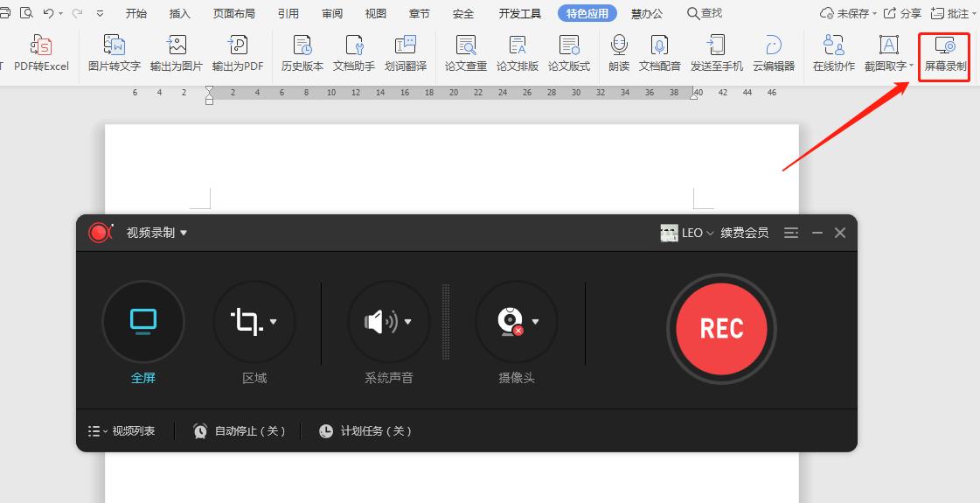The width and height of the screenshot is (980, 503).
Task: Click the 输出为PDF export icon
Action: coord(237,47)
